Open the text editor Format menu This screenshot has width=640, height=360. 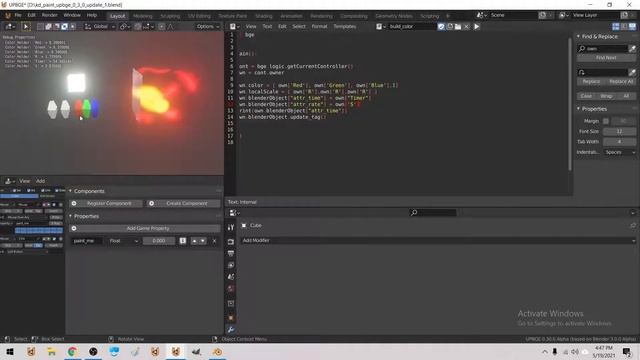(319, 27)
